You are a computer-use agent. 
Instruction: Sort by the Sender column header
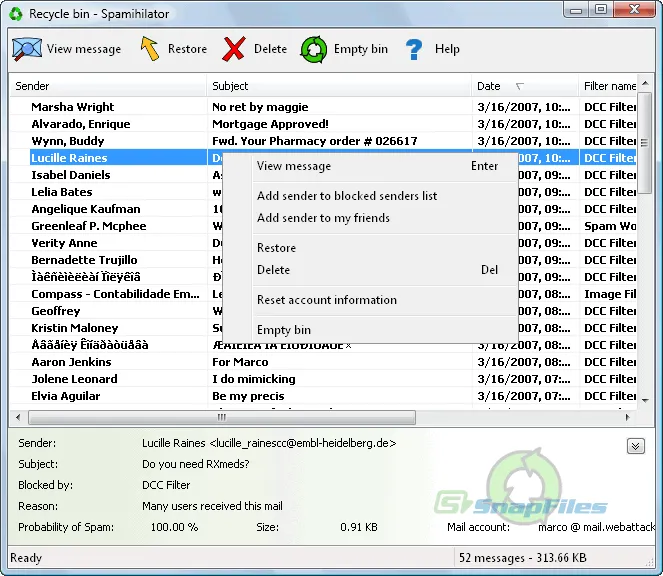(x=108, y=86)
